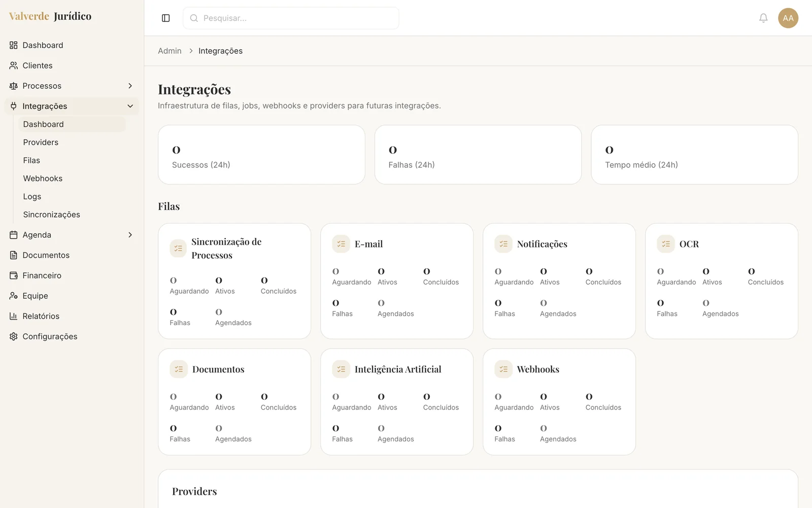Go to Admin breadcrumb link

170,51
